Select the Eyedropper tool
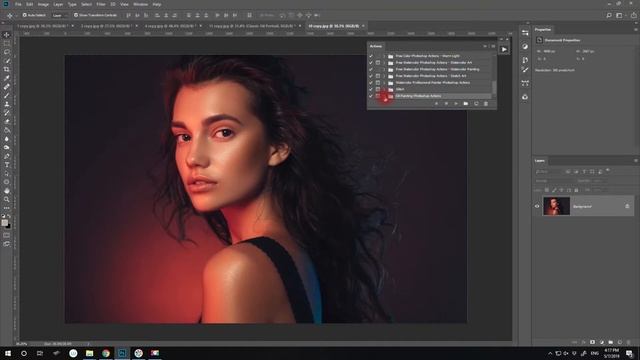 point(7,78)
